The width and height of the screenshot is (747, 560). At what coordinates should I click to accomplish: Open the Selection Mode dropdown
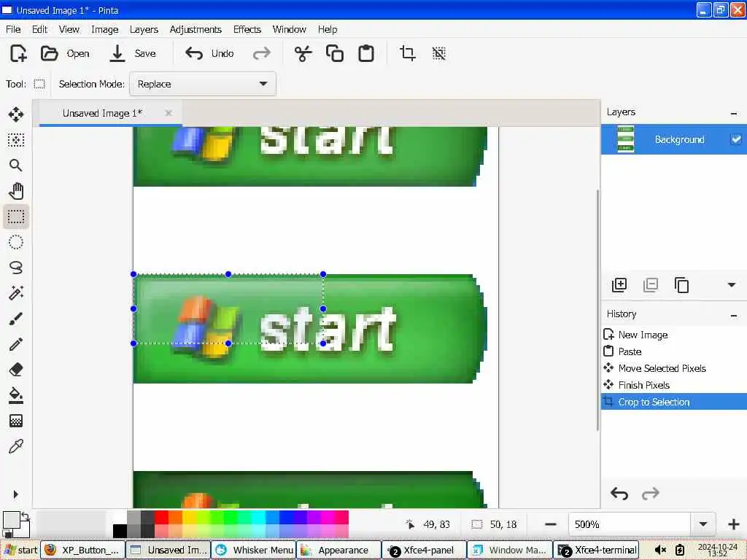coord(203,84)
